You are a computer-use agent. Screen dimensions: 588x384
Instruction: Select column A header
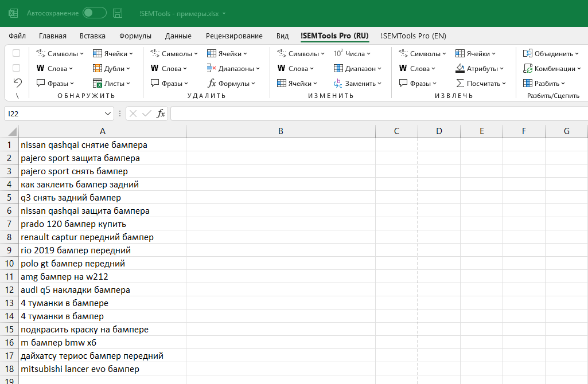[102, 131]
